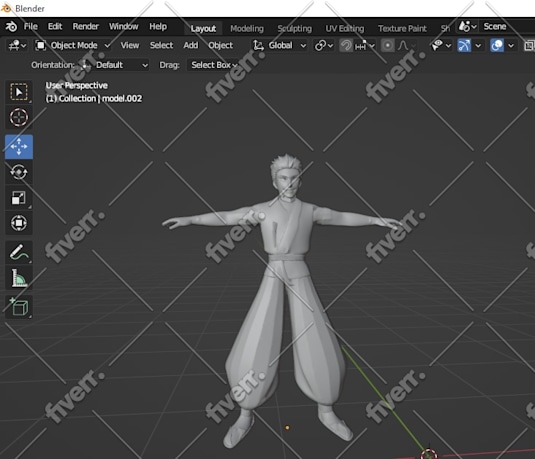Toggle proportional editing
535x459 pixels.
coord(387,45)
